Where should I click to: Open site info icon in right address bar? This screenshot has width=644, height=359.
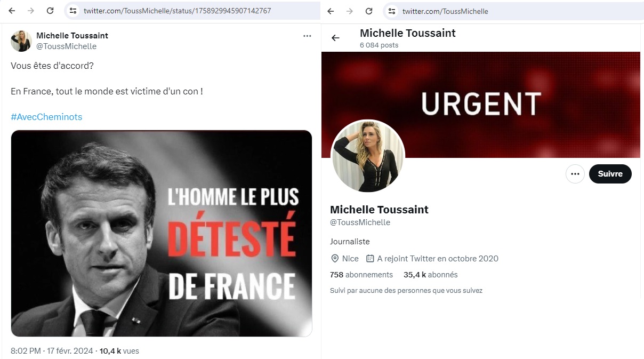point(392,11)
